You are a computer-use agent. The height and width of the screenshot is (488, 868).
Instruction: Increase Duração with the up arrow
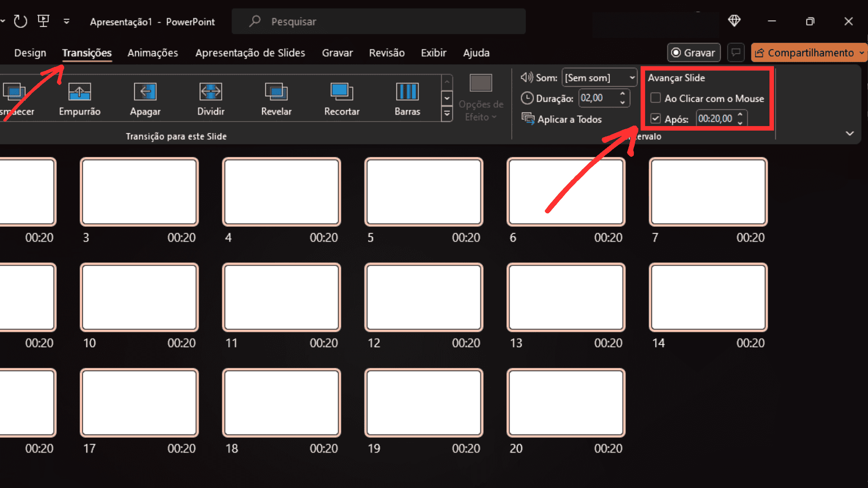click(623, 94)
